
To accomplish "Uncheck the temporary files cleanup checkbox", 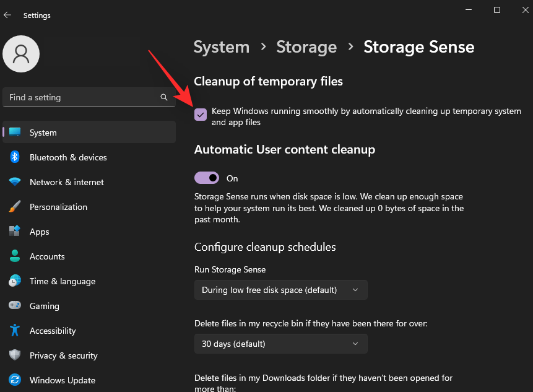I will pyautogui.click(x=201, y=115).
